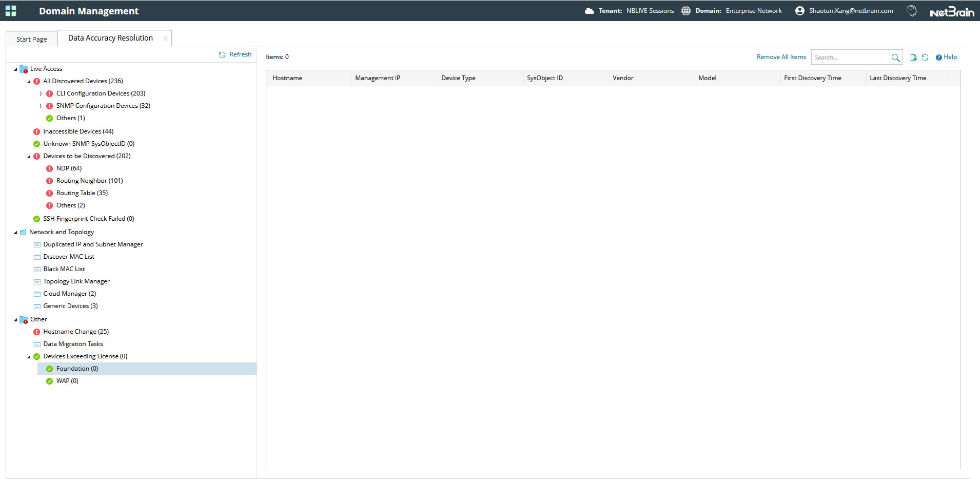Click green check icon for SSH Fingerprint Check Failed
The height and width of the screenshot is (479, 980).
tap(36, 219)
